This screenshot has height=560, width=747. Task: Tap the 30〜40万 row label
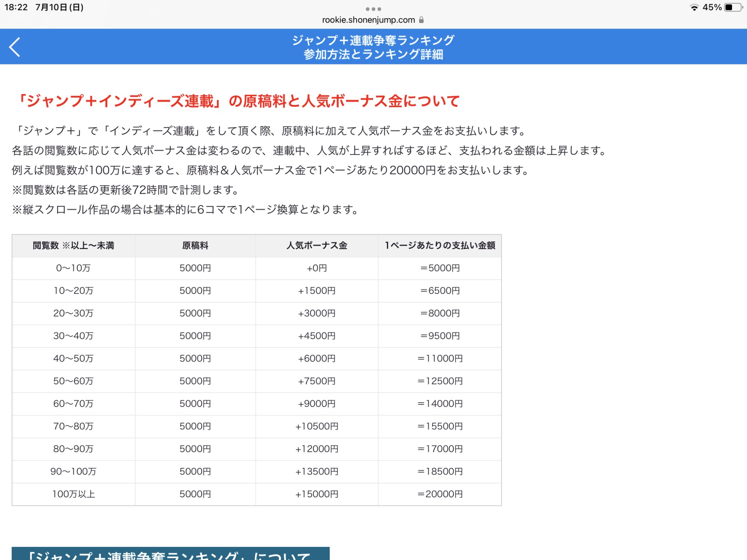click(74, 336)
